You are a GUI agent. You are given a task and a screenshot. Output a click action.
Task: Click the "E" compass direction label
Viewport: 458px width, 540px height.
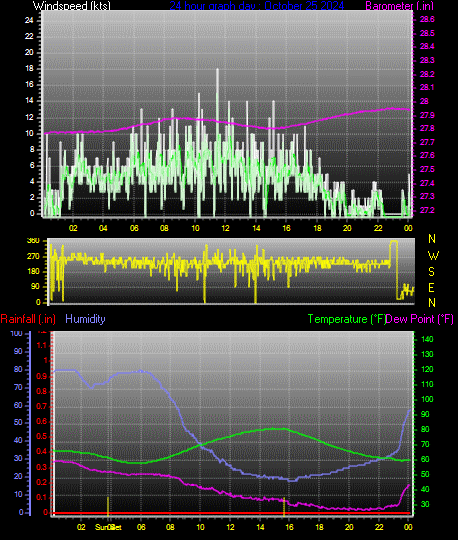(431, 288)
